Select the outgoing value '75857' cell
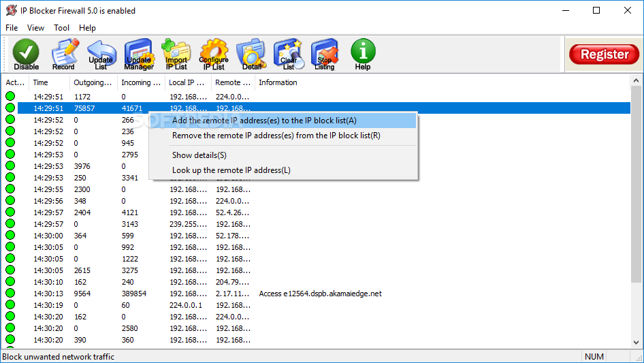Screen dimensions: 644x363 (x=84, y=108)
